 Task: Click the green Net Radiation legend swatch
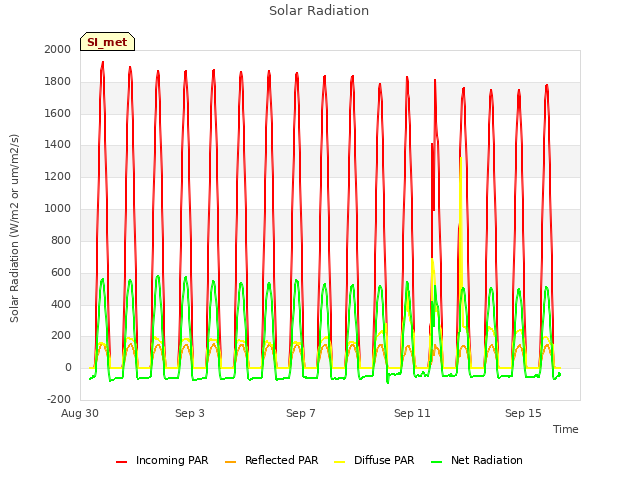point(437,462)
